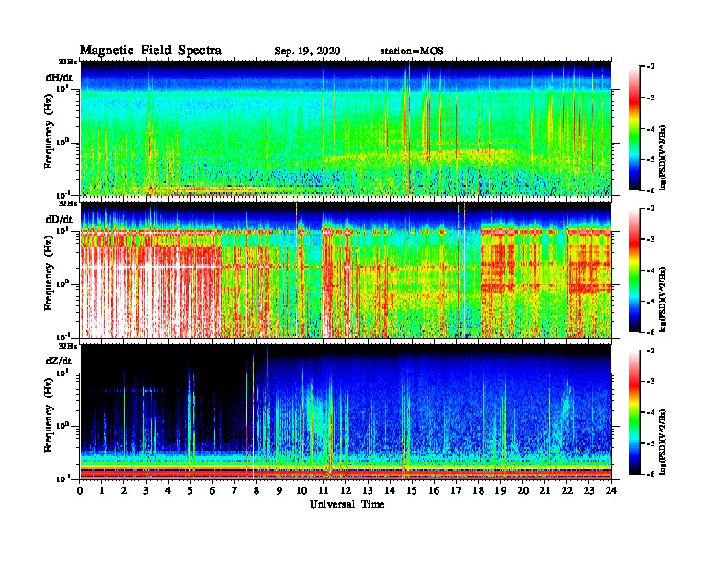This screenshot has width=728, height=563.
Task: Click the dH/dt spectrogram plot
Action: pyautogui.click(x=346, y=128)
